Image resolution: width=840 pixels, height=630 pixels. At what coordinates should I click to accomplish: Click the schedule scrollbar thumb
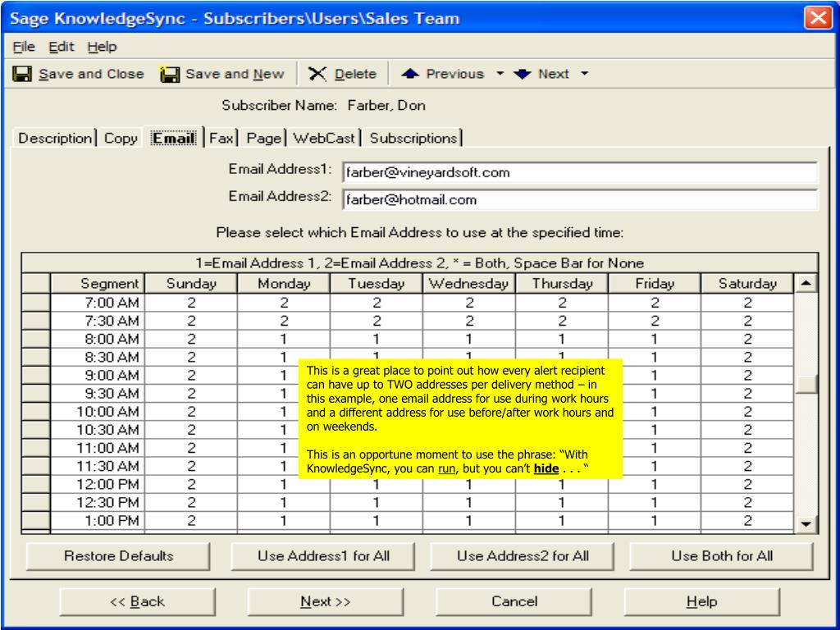[x=806, y=384]
